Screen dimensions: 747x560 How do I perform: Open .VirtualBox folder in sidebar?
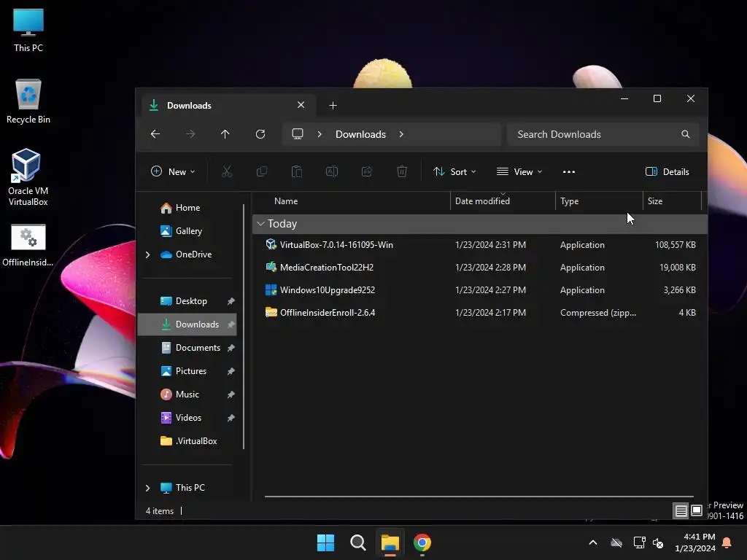pyautogui.click(x=189, y=441)
